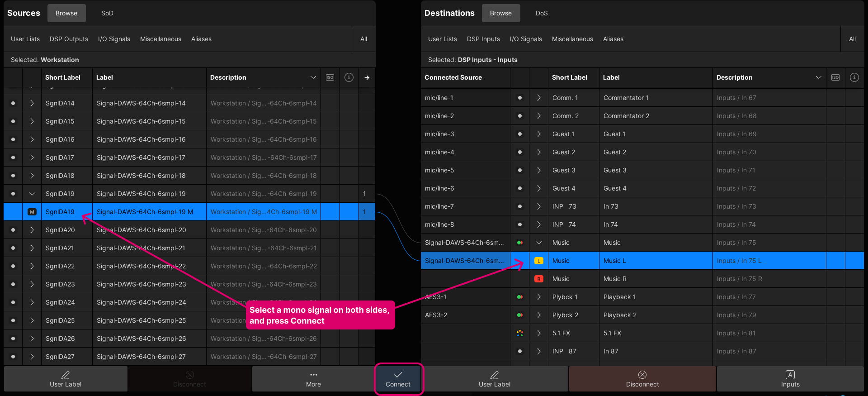Toggle the stereo indicator on Playback 1
Viewport: 868px width, 396px height.
click(x=520, y=297)
